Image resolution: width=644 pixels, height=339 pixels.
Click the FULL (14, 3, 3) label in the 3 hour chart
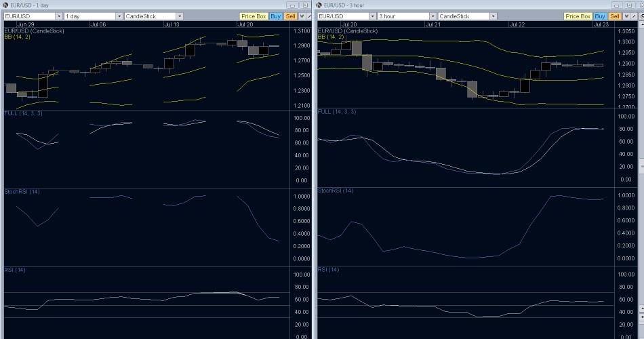(337, 112)
